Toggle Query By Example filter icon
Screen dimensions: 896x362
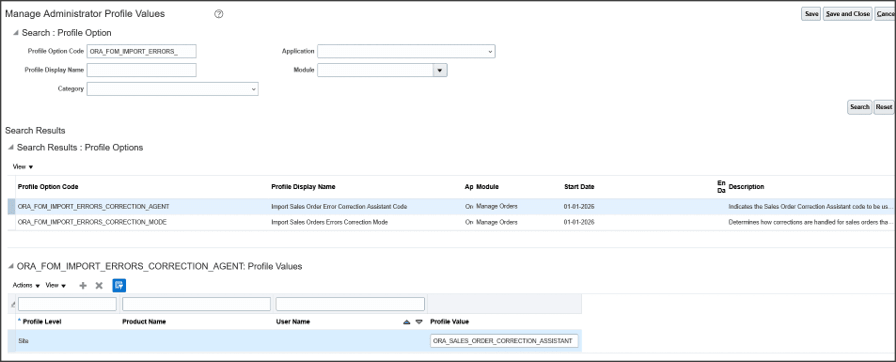pos(119,285)
